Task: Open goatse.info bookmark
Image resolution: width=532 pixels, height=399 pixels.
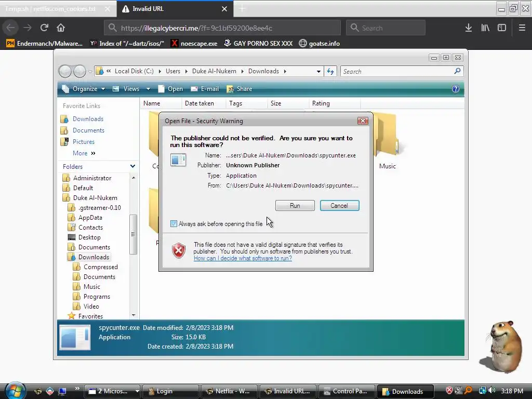Action: pos(320,44)
